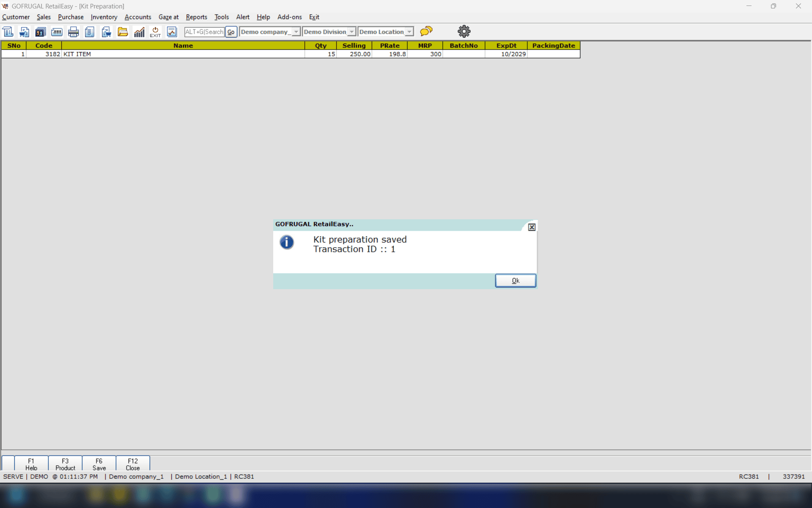Click the ALT+G search input field

coord(204,32)
